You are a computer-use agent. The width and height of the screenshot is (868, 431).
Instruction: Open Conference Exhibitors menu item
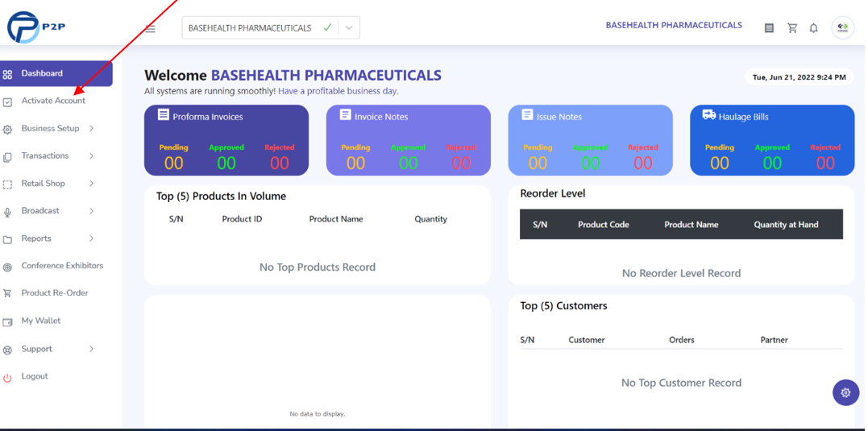click(62, 266)
